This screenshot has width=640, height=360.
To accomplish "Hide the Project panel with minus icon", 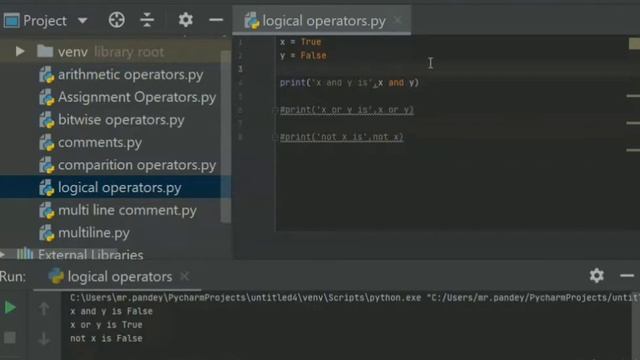I will click(x=216, y=20).
